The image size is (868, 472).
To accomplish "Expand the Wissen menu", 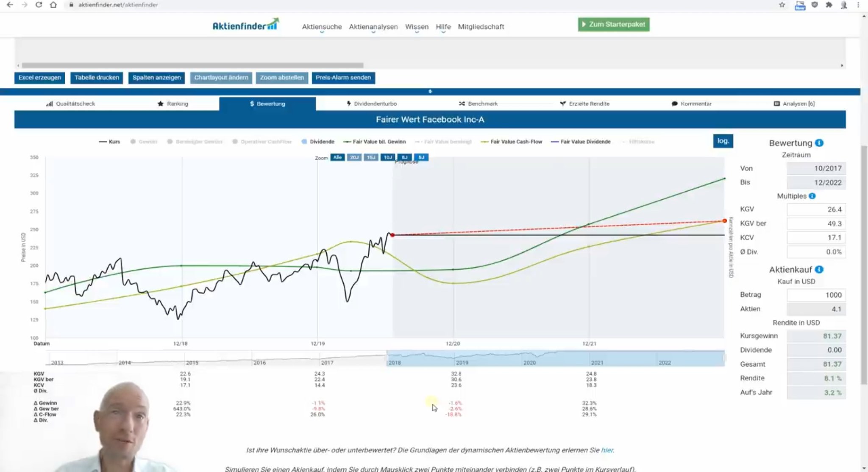I will (417, 27).
